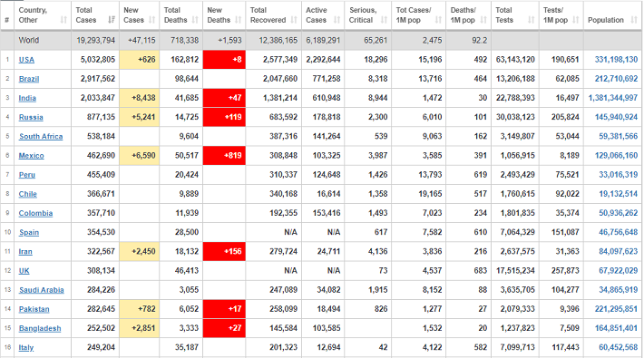Sort by New Cases column arrows
This screenshot has height=358, width=644.
(152, 20)
